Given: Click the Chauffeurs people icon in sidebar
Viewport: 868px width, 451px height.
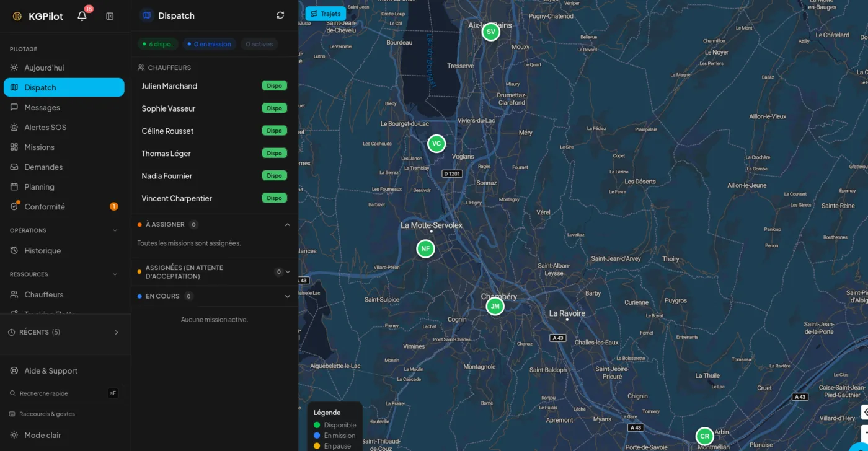Looking at the screenshot, I should point(14,294).
